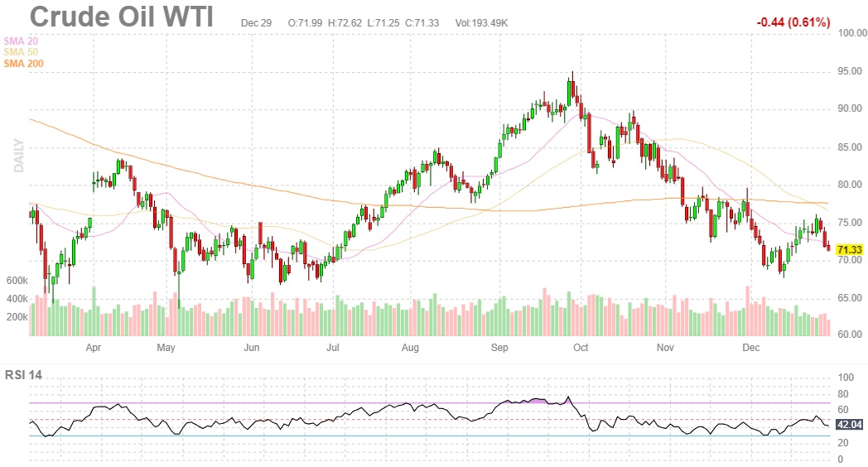The height and width of the screenshot is (467, 868).
Task: Click the 60.00 price axis label
Action: (x=850, y=335)
